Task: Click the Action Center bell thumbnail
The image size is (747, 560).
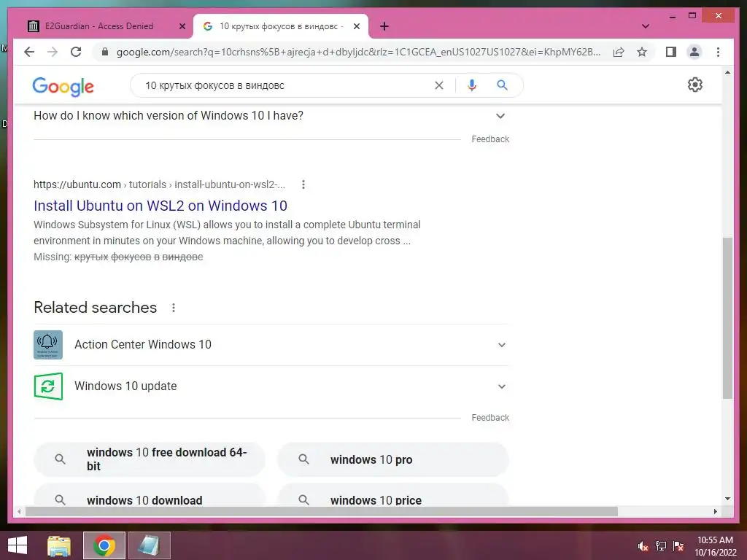Action: pyautogui.click(x=48, y=345)
